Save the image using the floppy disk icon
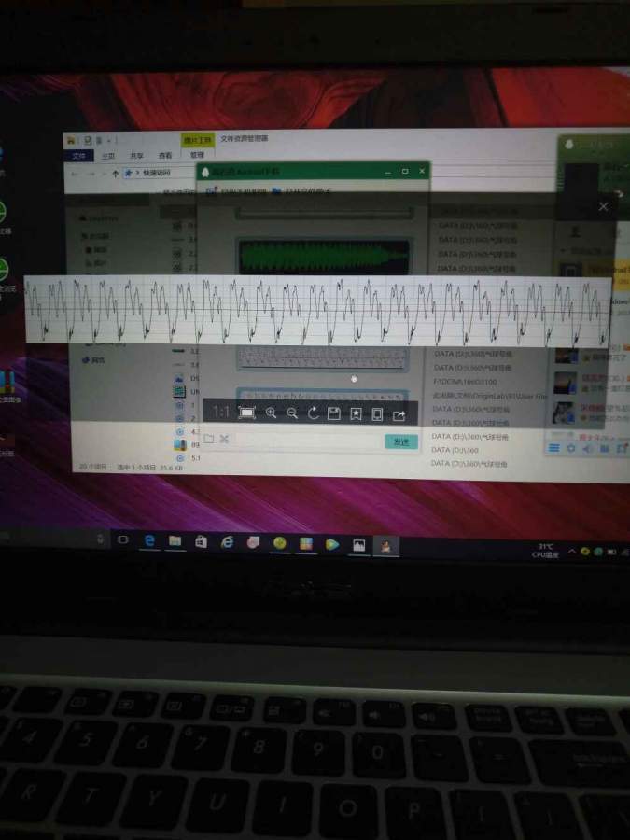Viewport: 630px width, 840px height. (334, 413)
